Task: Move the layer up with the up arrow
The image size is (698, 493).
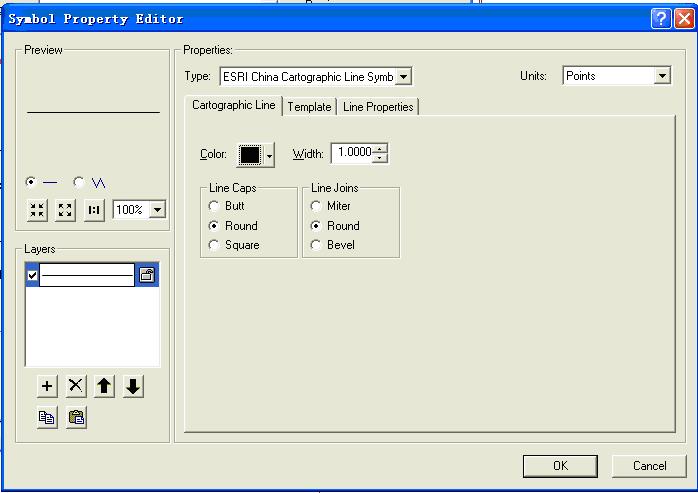Action: 104,386
